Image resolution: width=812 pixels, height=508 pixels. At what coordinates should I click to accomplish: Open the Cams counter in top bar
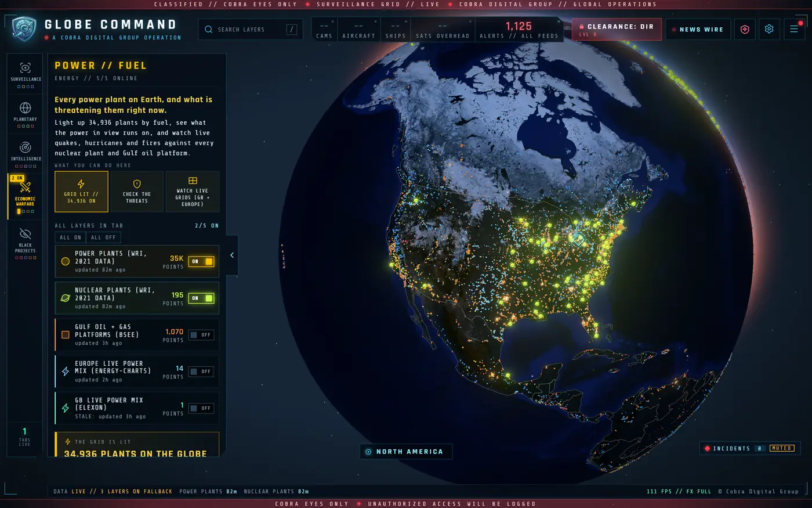tap(324, 29)
